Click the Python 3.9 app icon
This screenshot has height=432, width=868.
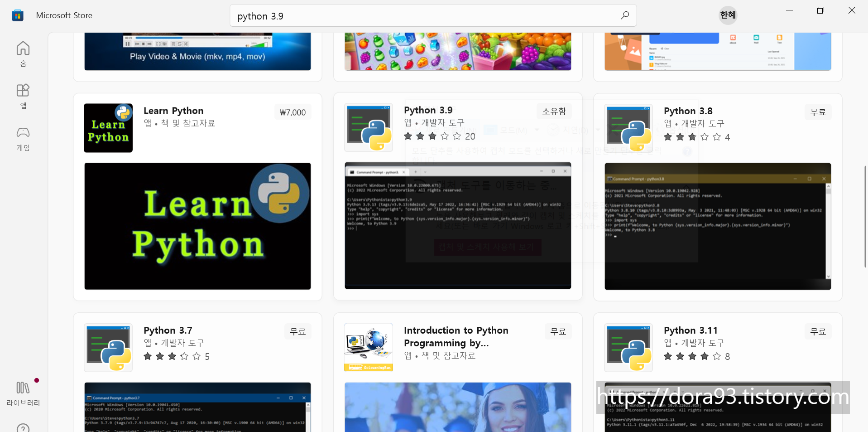(368, 127)
